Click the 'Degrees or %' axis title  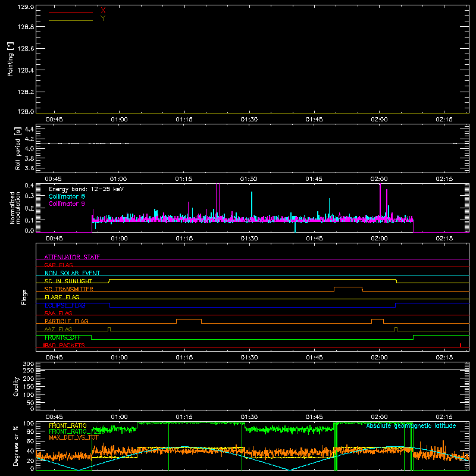[16, 446]
